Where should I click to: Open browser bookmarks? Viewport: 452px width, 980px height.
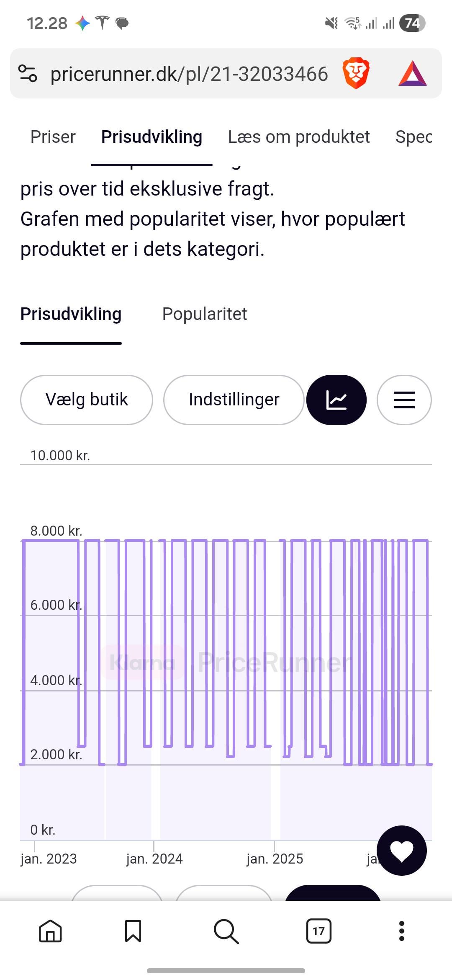point(133,931)
